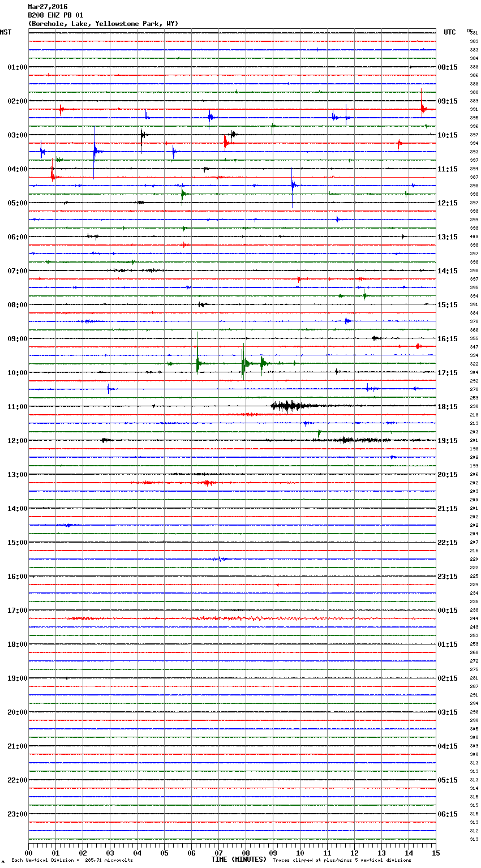Click the 02:15 UTC time label

(448, 678)
